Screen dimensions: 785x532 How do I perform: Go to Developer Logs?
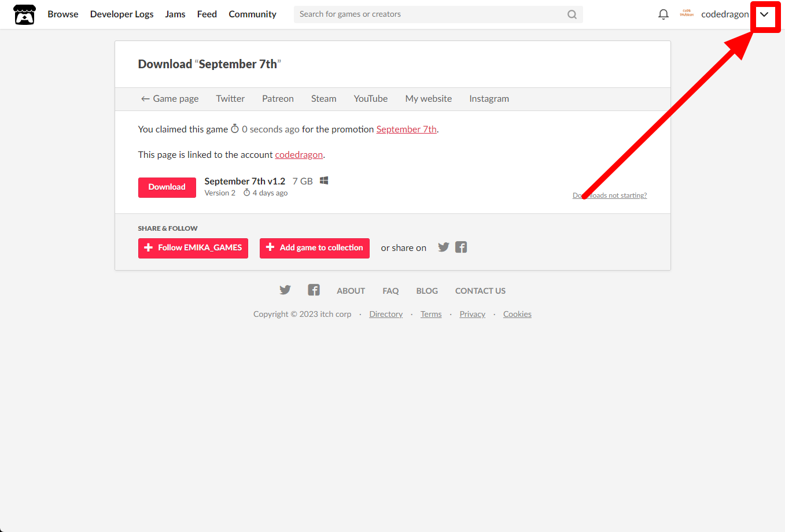click(x=122, y=14)
